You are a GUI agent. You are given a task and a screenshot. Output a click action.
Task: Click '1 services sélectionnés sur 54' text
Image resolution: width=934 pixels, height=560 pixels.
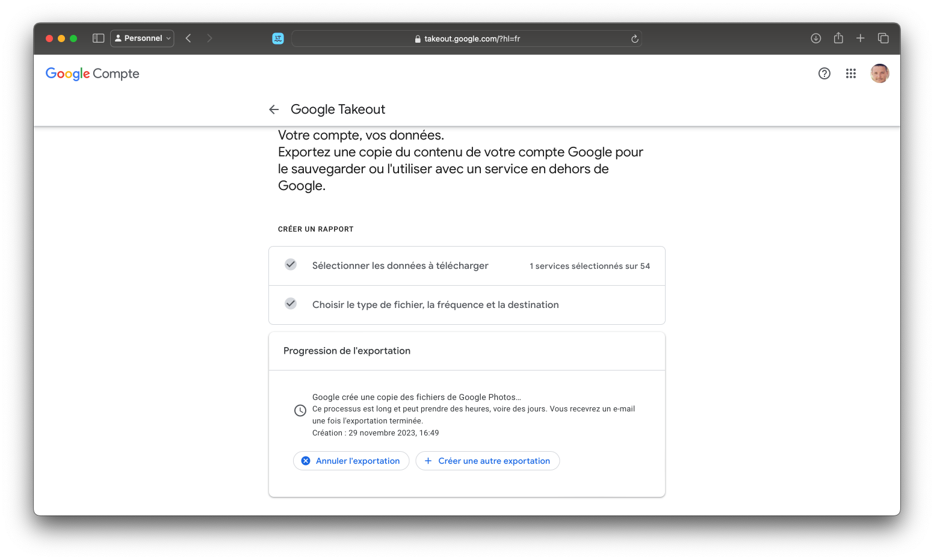[x=590, y=266]
